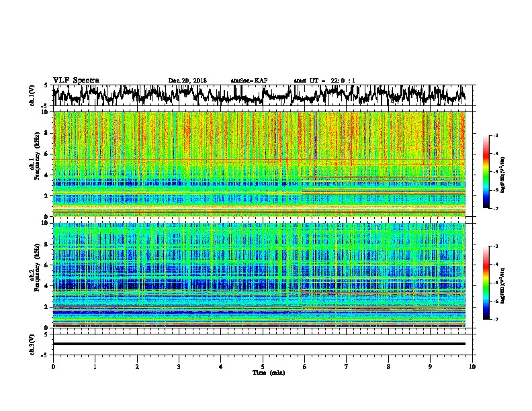Click the ch.1 color scale bar

486,172
